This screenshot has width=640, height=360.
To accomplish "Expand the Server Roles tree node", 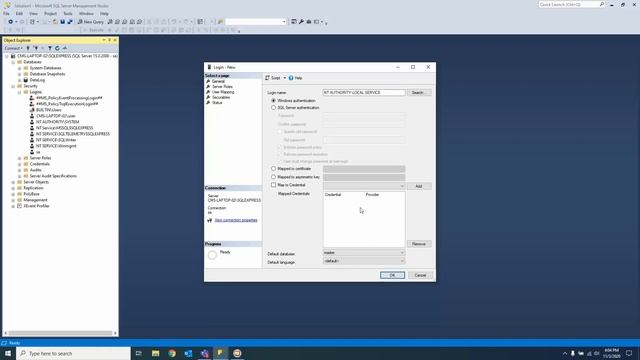I will pyautogui.click(x=19, y=158).
